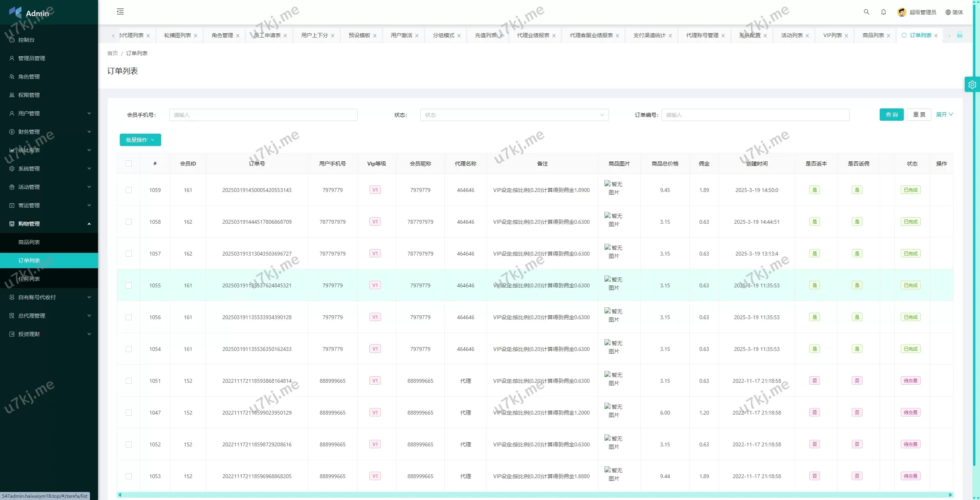This screenshot has width=980, height=500.
Task: Open notifications via the bell icon
Action: 884,12
